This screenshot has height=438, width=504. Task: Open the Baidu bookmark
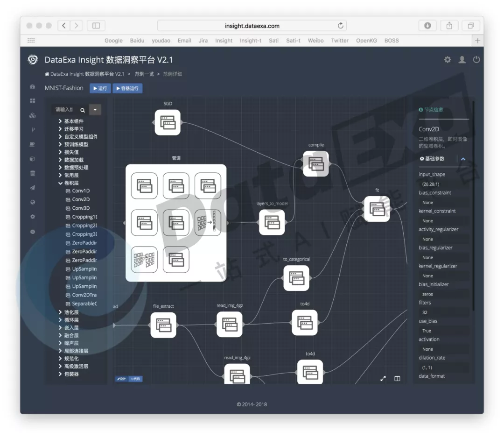click(x=137, y=41)
